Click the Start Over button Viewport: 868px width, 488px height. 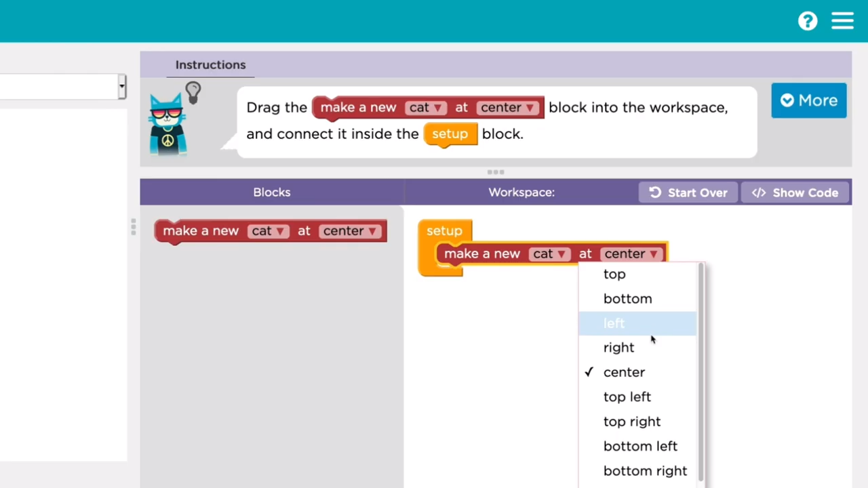click(688, 192)
